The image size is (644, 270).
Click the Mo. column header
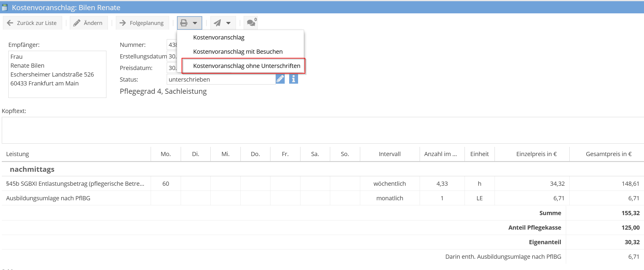pyautogui.click(x=166, y=154)
